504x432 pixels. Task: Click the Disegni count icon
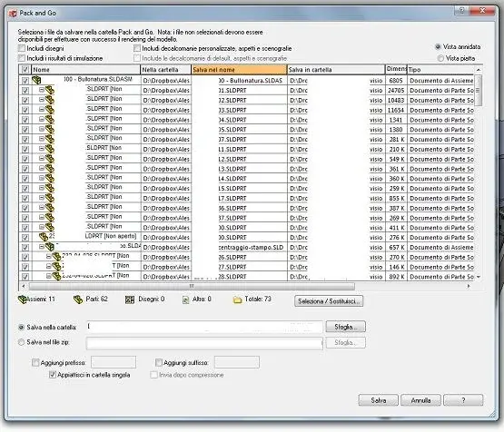[130, 299]
